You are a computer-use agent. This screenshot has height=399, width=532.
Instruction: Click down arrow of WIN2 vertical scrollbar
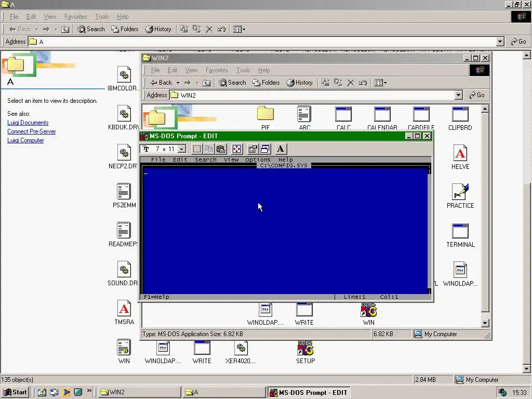point(485,323)
